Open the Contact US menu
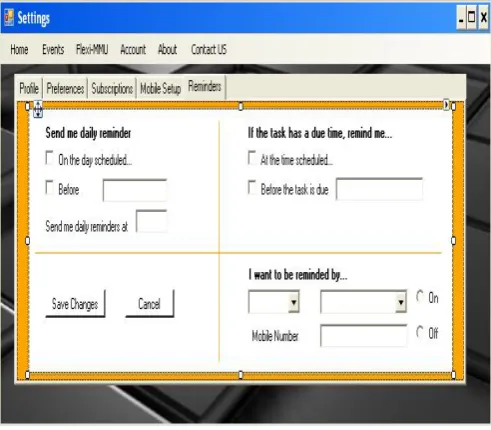Screen dimensions: 491x430 [x=209, y=50]
